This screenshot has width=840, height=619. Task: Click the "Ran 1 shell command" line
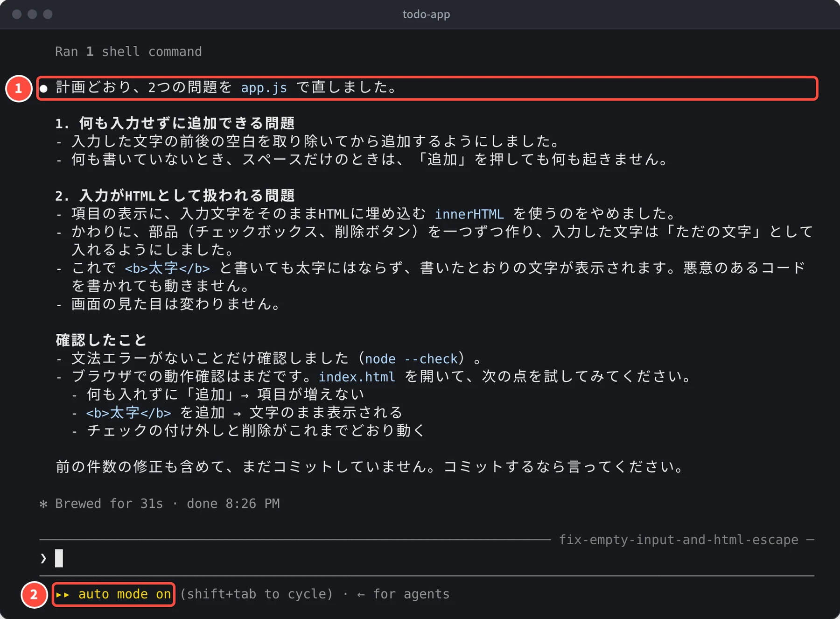[128, 51]
